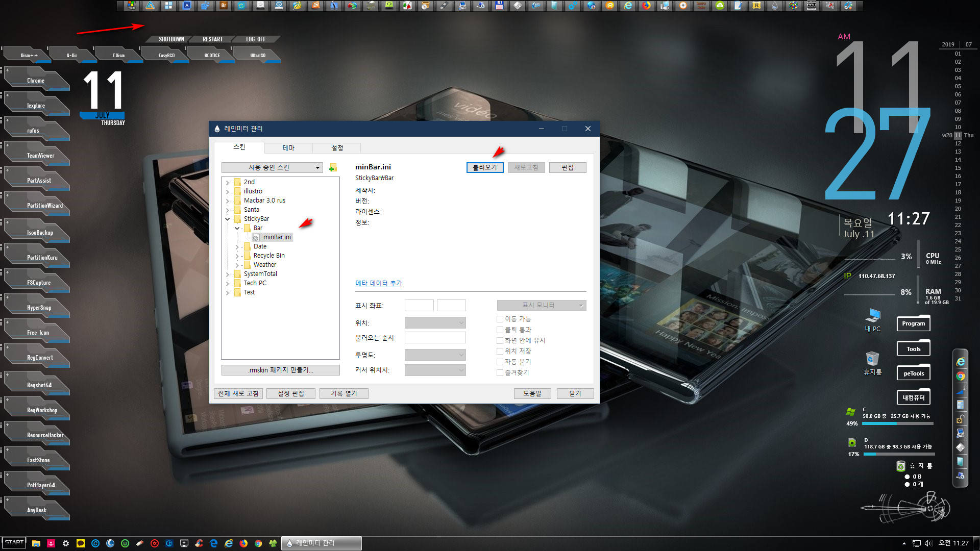Click the 불러오는 순서 input field
Screen dimensions: 980x551
click(435, 338)
